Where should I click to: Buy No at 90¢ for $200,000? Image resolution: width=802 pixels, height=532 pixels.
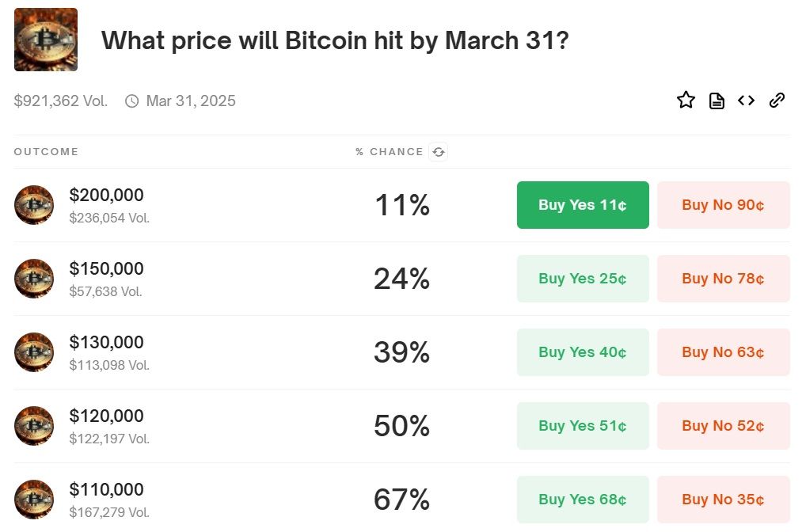723,205
